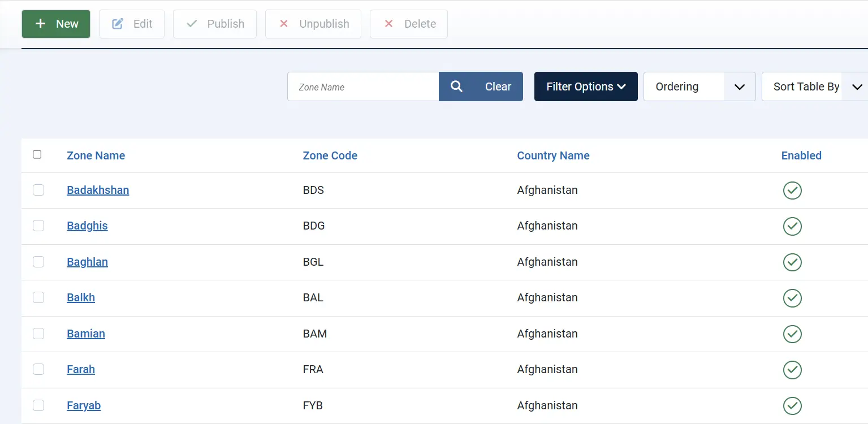Open the Badghis zone link

(x=87, y=226)
